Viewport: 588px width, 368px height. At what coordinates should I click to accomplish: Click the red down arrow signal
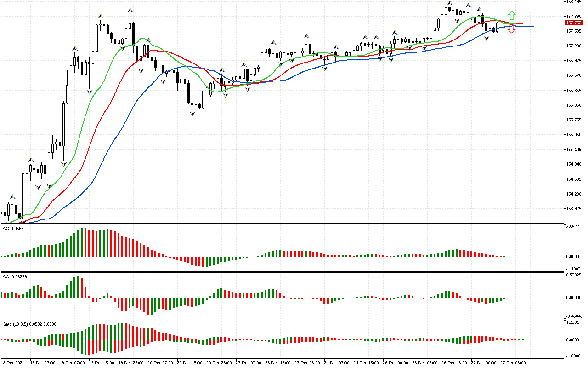point(512,29)
